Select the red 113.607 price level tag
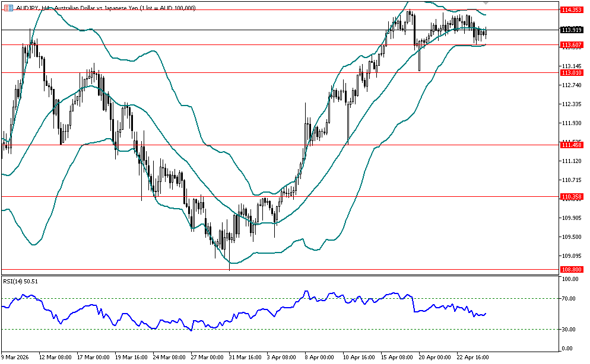The image size is (590, 364). tap(570, 45)
